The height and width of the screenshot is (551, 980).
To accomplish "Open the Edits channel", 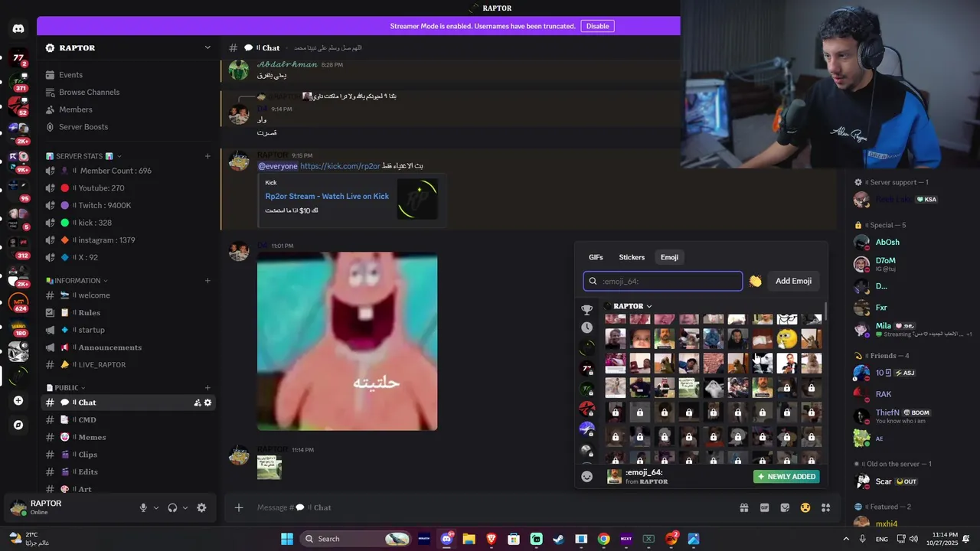I will pyautogui.click(x=129, y=472).
